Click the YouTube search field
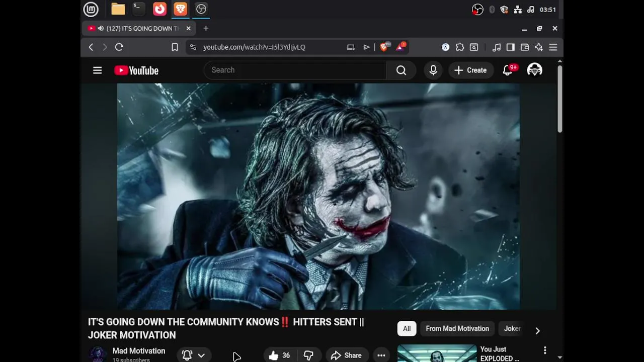This screenshot has height=362, width=644. point(295,70)
